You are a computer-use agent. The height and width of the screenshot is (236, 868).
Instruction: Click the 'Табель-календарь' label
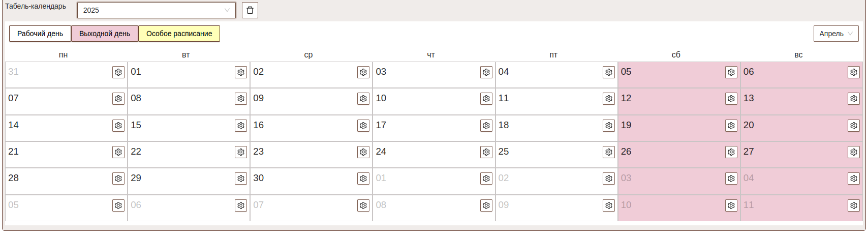[36, 7]
